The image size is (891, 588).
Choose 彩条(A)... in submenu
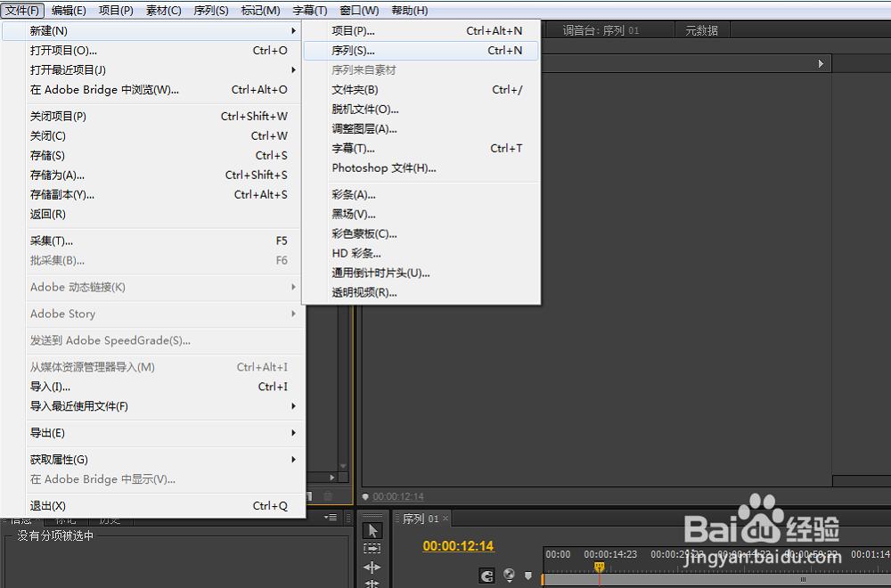pos(421,195)
